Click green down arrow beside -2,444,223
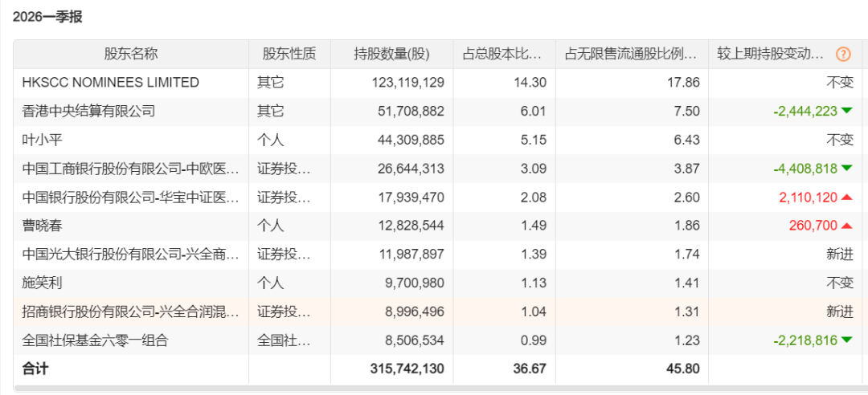 tap(846, 112)
